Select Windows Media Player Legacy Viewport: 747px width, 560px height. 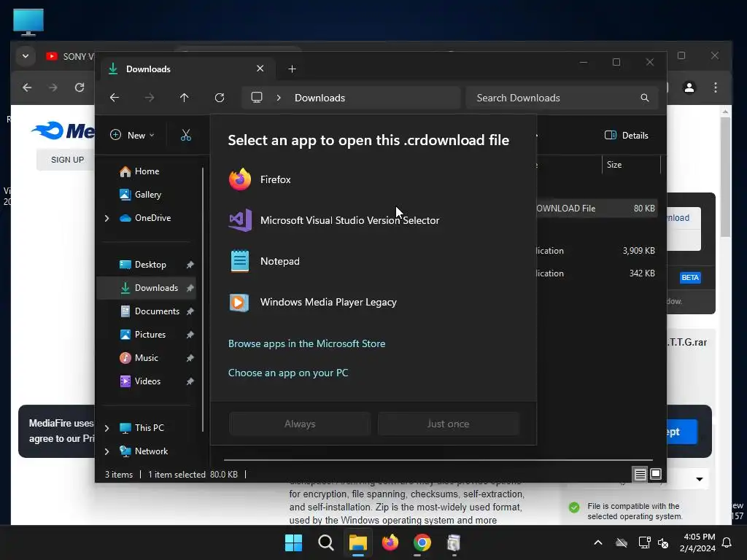coord(373,303)
